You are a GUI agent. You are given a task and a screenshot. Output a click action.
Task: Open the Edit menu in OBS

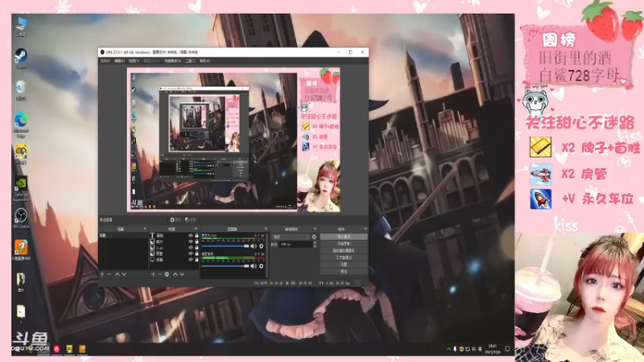[119, 61]
